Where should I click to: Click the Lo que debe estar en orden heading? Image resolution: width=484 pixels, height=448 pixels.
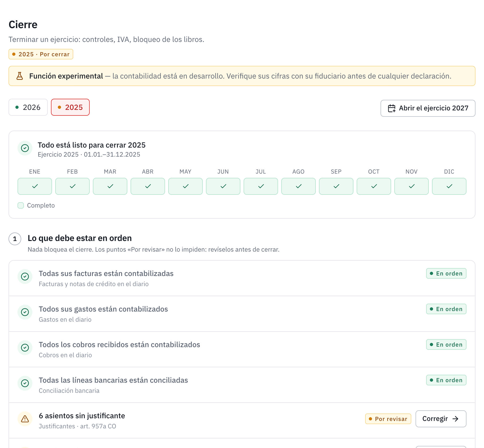[80, 238]
